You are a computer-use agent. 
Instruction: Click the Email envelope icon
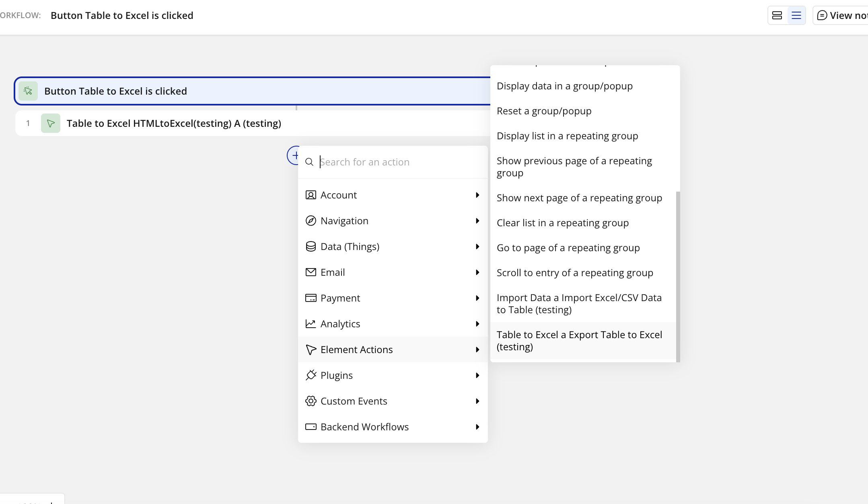click(311, 273)
